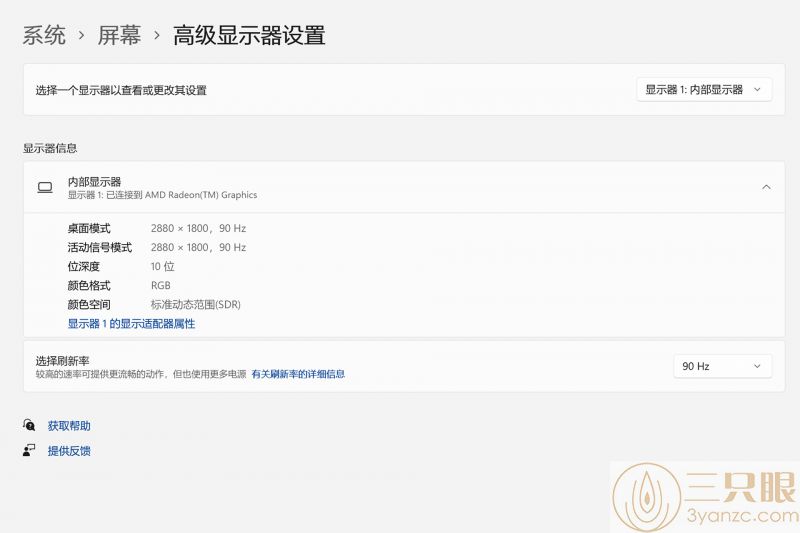Click the laptop monitor icon
The height and width of the screenshot is (533, 800).
[x=45, y=188]
